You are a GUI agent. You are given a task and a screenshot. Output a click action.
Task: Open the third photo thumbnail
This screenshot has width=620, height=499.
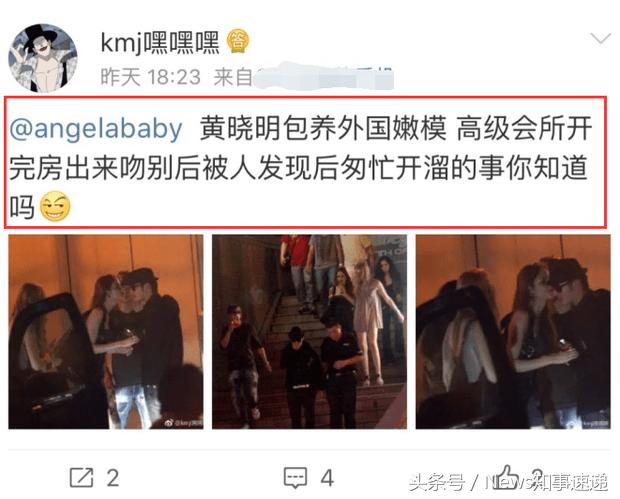point(513,332)
